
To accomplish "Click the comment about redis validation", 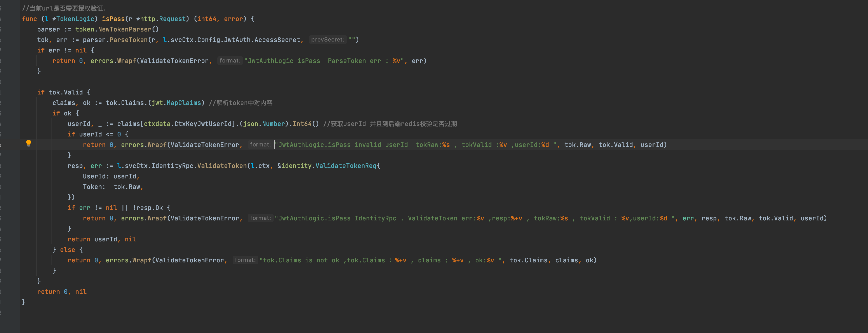I will pos(390,124).
